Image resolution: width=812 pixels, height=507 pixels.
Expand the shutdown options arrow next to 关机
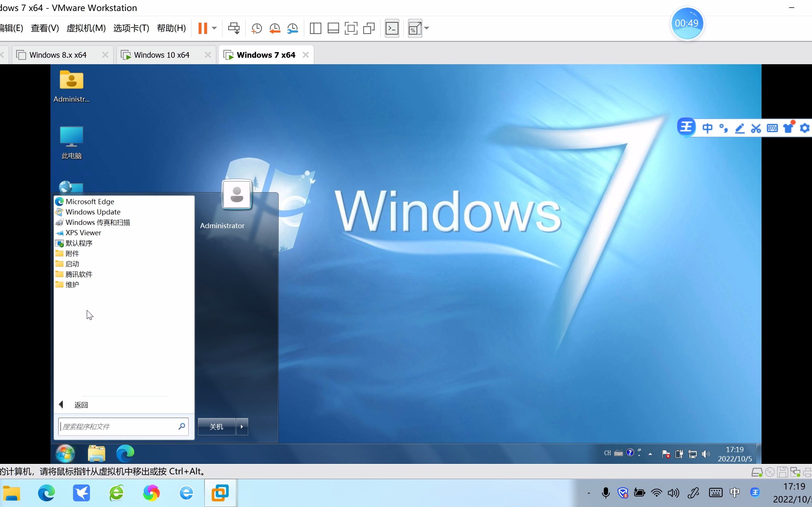point(242,426)
